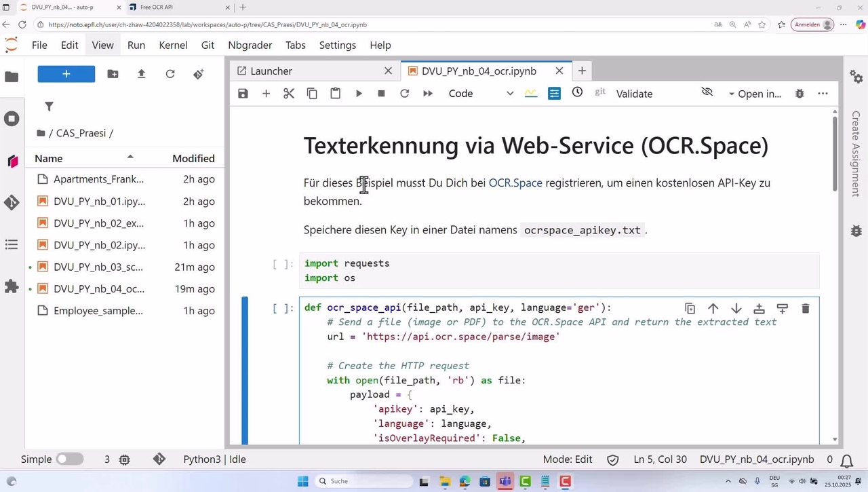Open the cell type Code dropdown
Image resolution: width=868 pixels, height=492 pixels.
click(x=480, y=94)
